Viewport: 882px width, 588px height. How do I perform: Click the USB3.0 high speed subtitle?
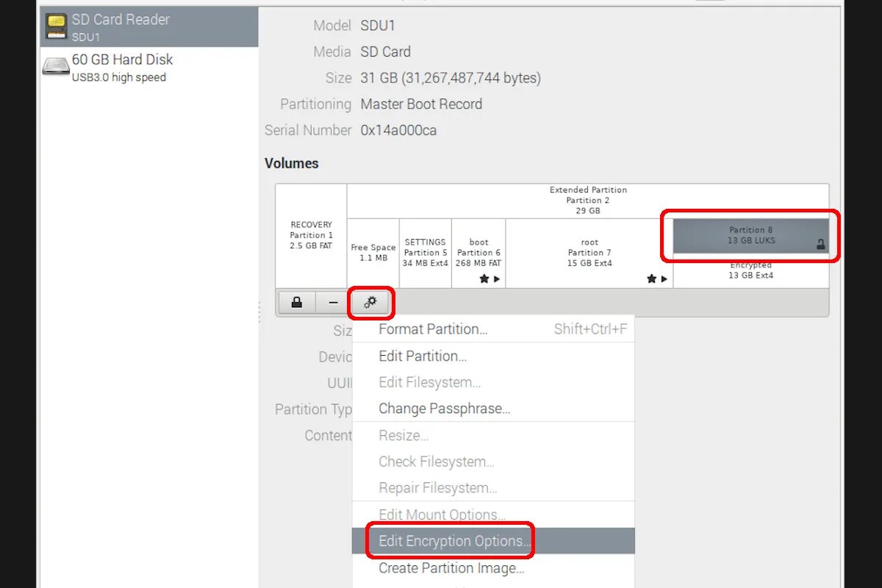tap(119, 78)
